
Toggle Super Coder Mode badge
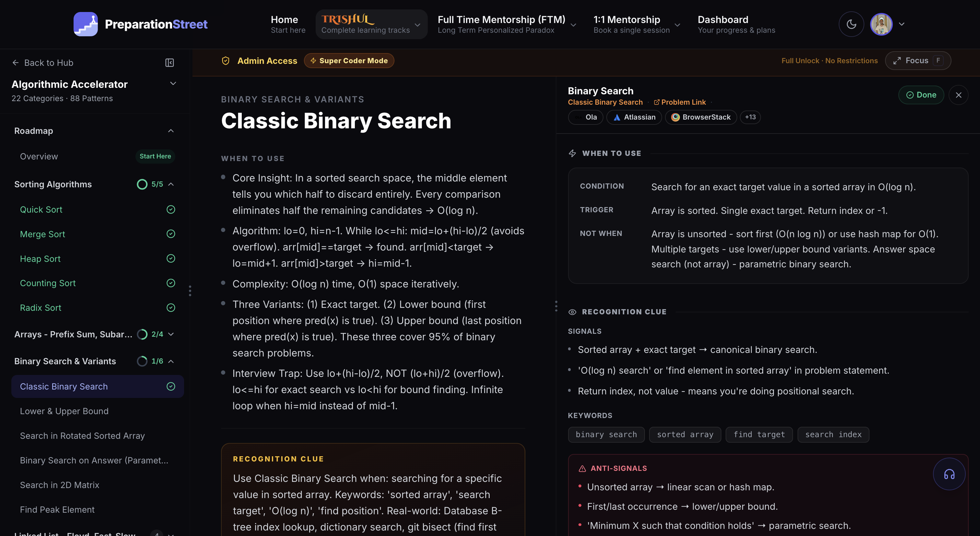click(349, 61)
